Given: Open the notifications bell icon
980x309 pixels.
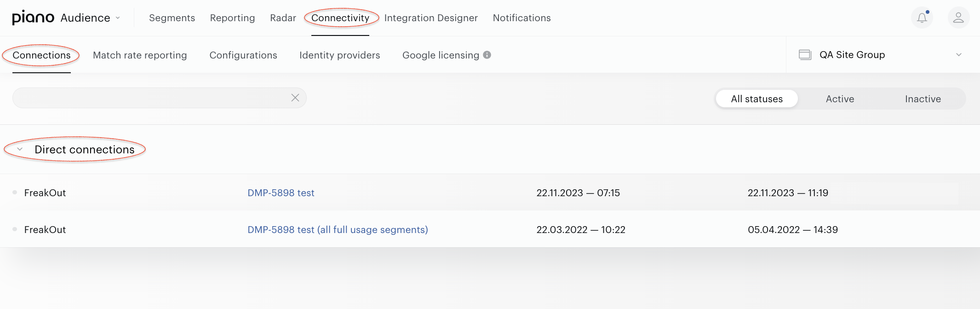Looking at the screenshot, I should 922,18.
